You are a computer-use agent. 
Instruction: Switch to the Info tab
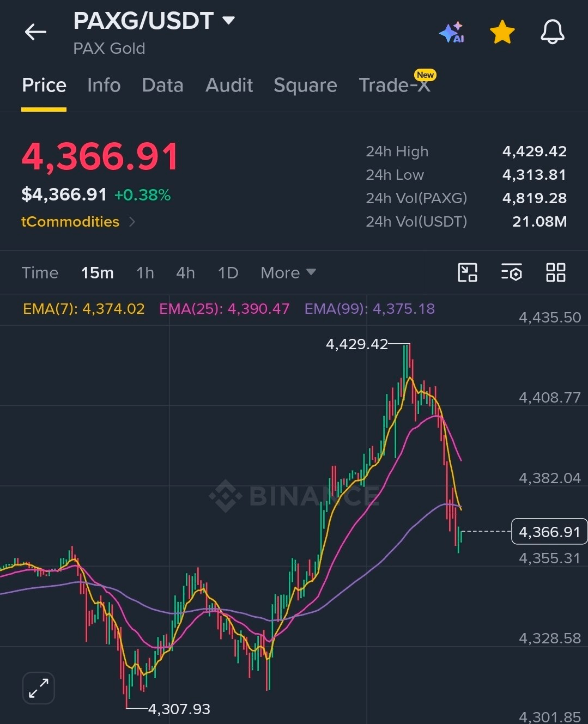(x=104, y=86)
